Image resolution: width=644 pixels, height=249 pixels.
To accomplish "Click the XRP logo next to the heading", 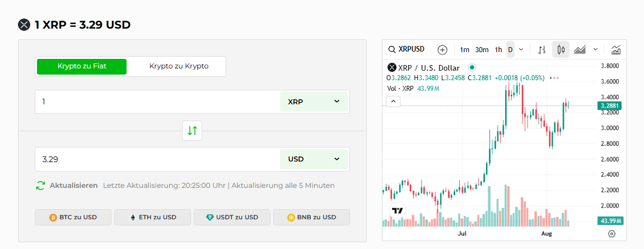I will (x=25, y=25).
